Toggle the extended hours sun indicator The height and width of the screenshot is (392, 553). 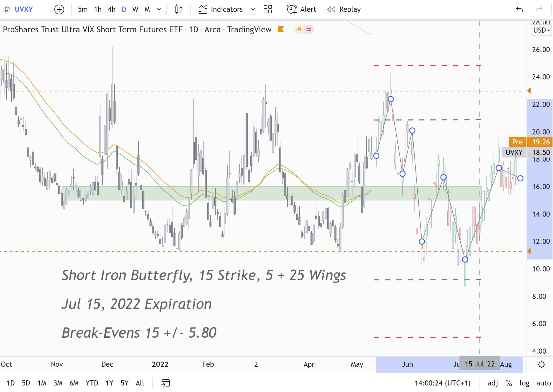299,29
